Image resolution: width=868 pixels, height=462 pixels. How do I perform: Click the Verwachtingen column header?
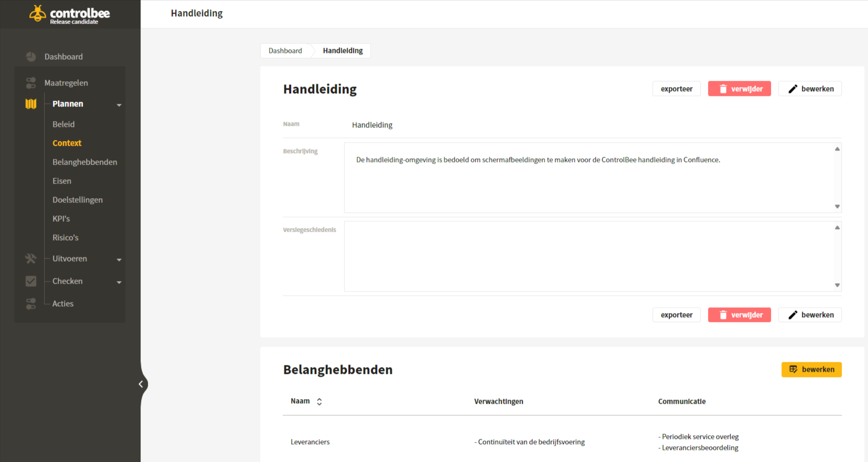pyautogui.click(x=499, y=402)
